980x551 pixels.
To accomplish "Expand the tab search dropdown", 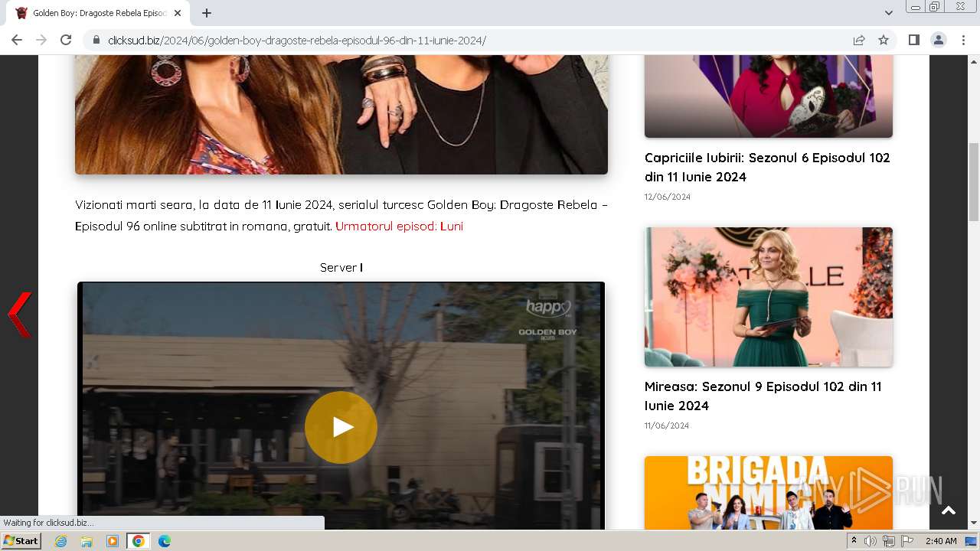I will pyautogui.click(x=889, y=13).
